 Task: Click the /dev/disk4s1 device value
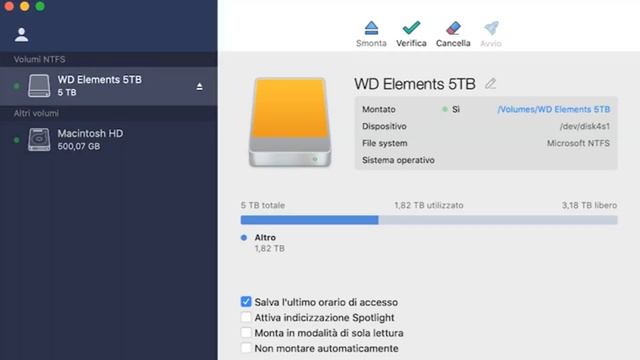584,127
